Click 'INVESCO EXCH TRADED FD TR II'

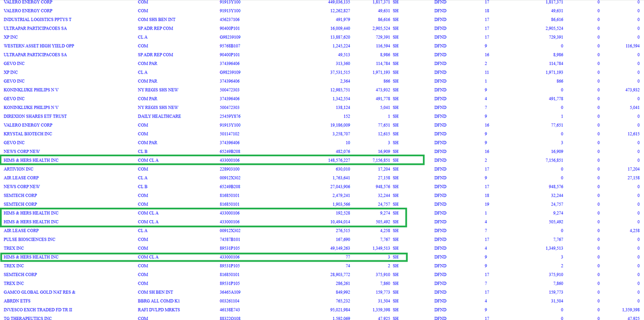click(x=38, y=310)
